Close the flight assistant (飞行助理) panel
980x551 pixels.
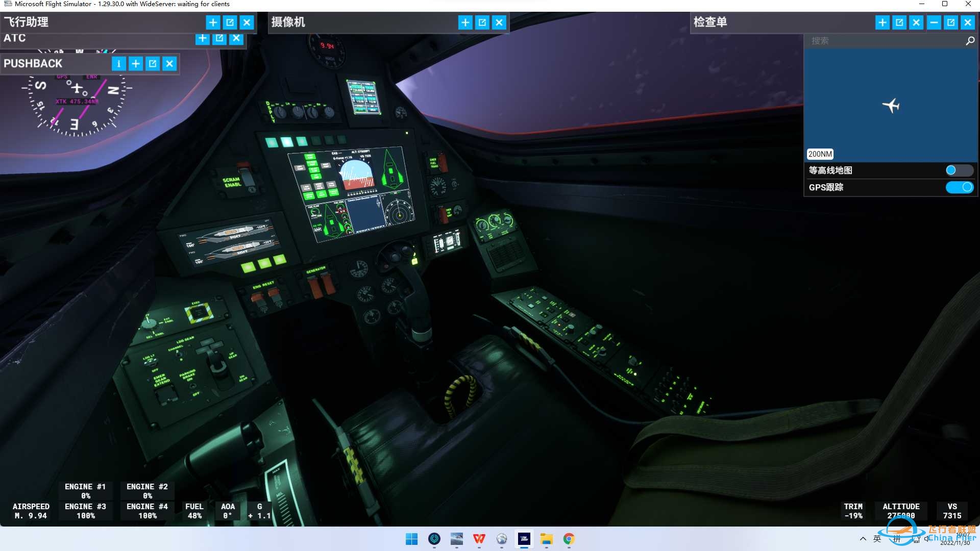(247, 22)
